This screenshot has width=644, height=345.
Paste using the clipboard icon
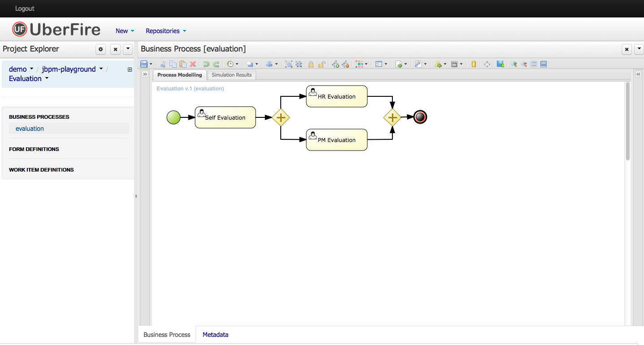(183, 64)
